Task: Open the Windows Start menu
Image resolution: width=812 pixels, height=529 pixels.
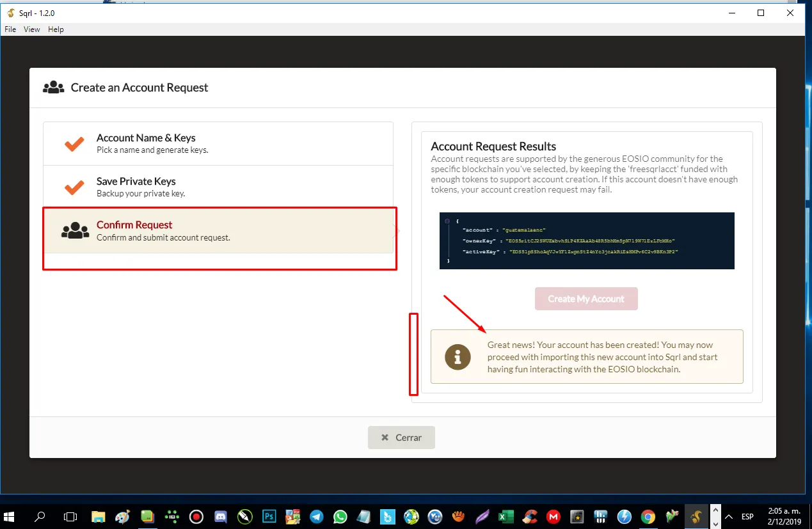Action: (x=10, y=516)
